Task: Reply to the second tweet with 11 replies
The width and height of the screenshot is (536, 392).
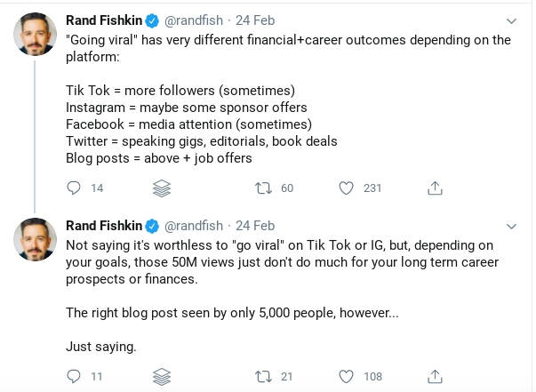Action: (x=74, y=376)
